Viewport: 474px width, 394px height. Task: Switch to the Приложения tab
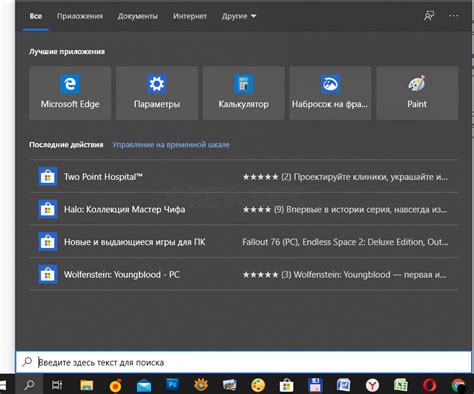[80, 16]
